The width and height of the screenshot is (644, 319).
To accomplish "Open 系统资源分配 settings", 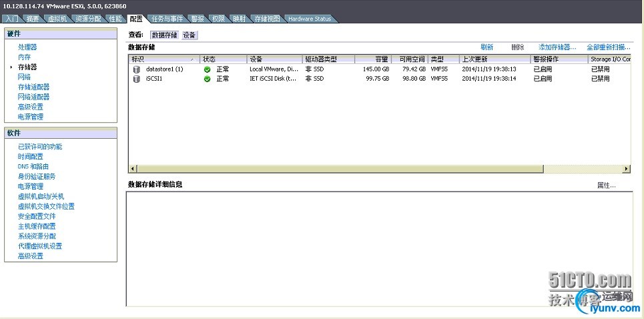I will coord(37,236).
